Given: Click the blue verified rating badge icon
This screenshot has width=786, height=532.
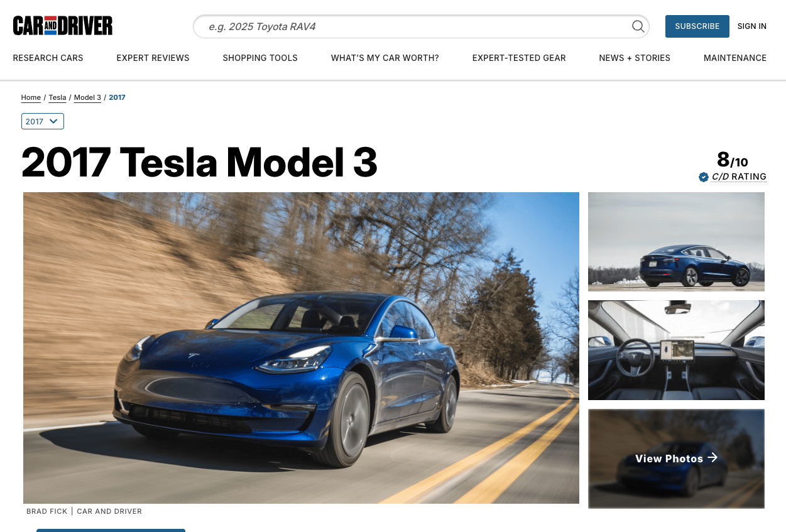Looking at the screenshot, I should click(704, 177).
